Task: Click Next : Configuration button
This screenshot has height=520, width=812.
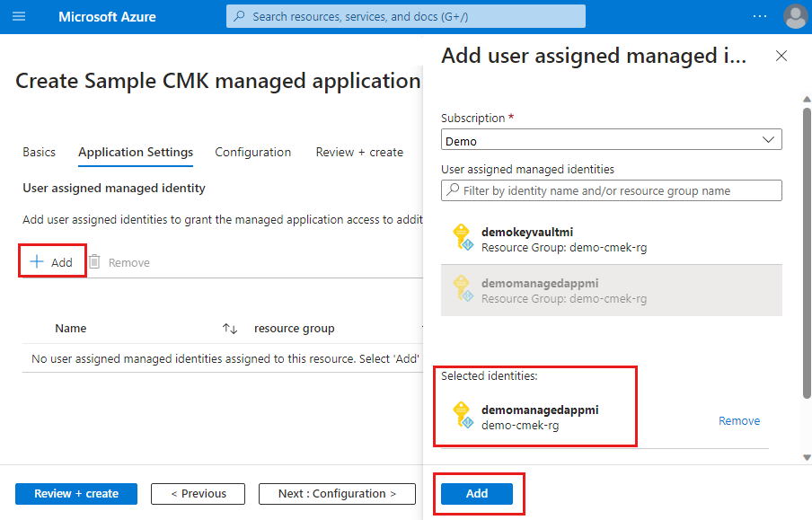Action: pyautogui.click(x=337, y=493)
